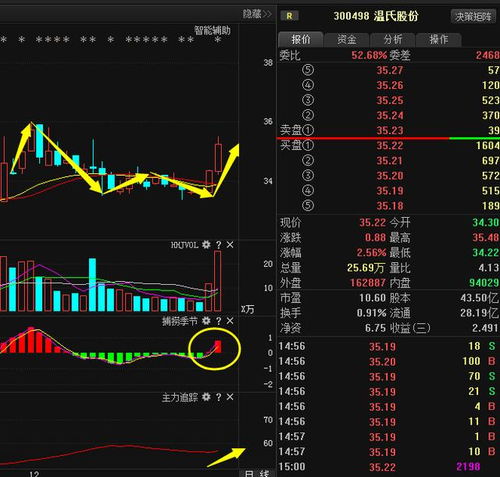Switch to the 报价 tab
This screenshot has height=477, width=500.
[300, 39]
